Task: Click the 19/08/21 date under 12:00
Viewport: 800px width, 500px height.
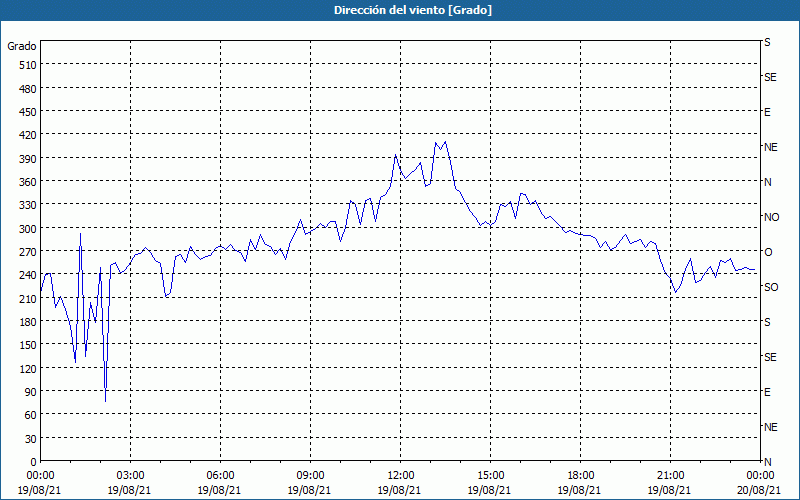Action: (401, 490)
